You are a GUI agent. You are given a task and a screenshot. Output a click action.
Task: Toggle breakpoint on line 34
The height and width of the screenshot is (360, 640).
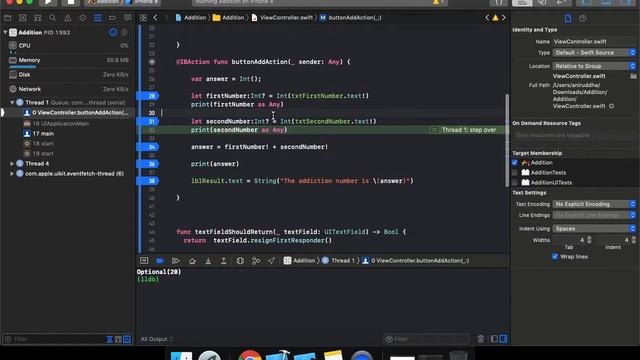148,147
